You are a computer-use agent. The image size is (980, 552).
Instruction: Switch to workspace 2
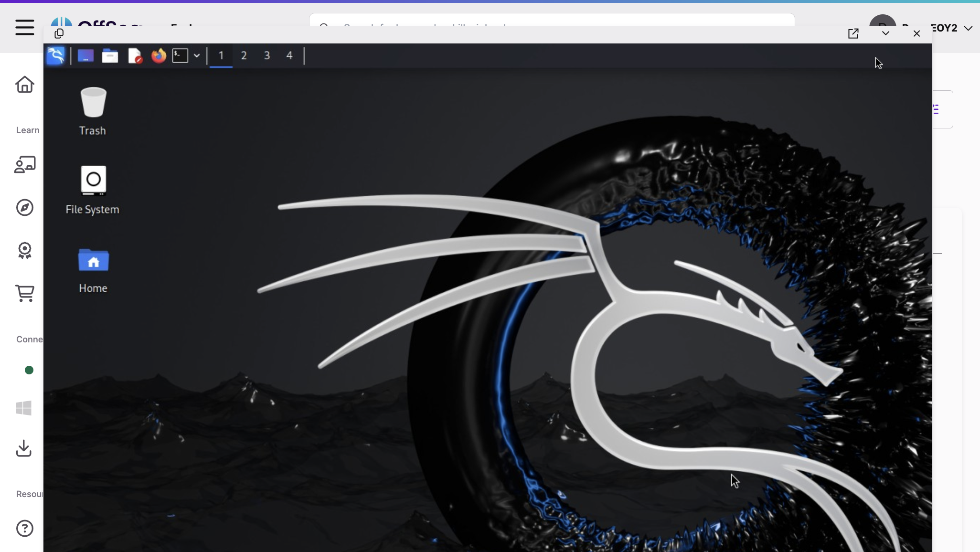244,56
